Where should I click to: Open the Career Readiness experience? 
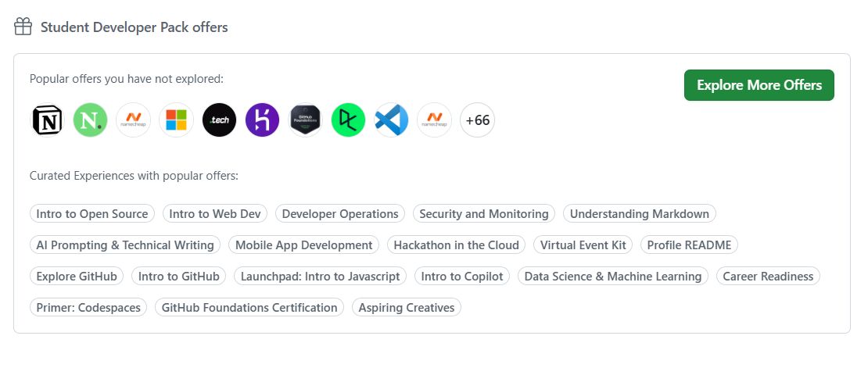click(769, 276)
